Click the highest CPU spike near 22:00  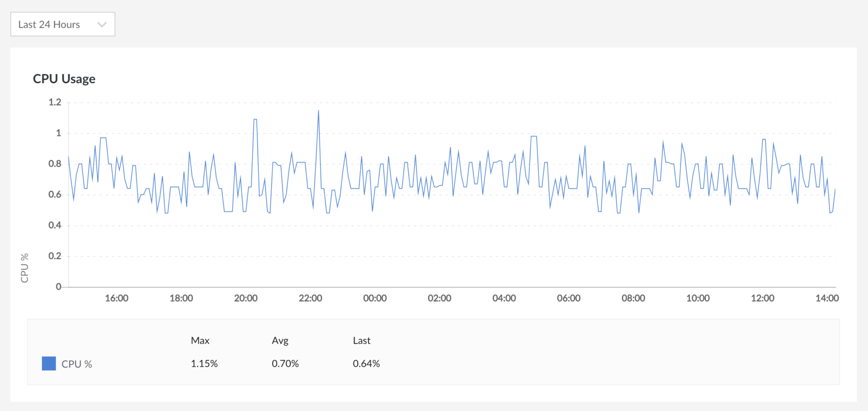[318, 111]
